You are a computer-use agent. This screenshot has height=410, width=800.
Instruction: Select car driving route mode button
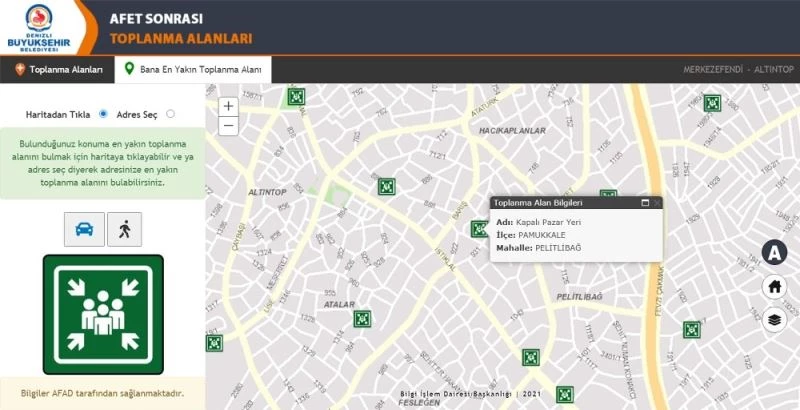coord(83,230)
